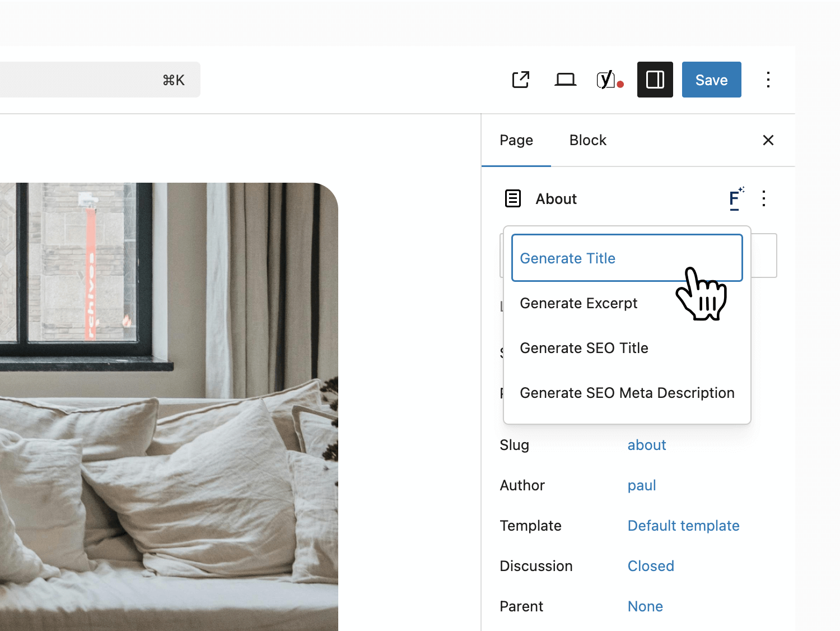Switch to the Block tab

click(x=587, y=140)
